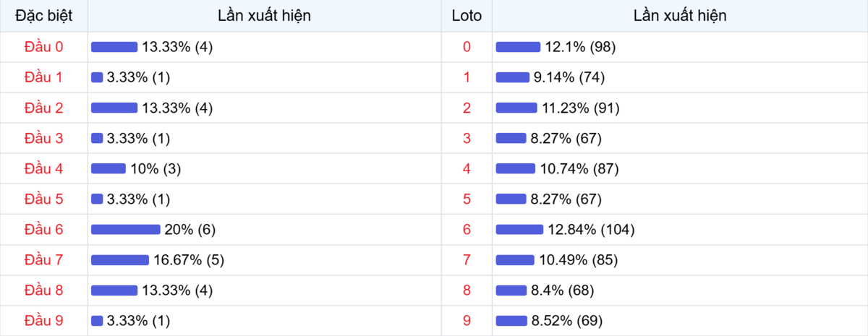Click the 10% (3) bar for Đầu 4

pos(108,169)
